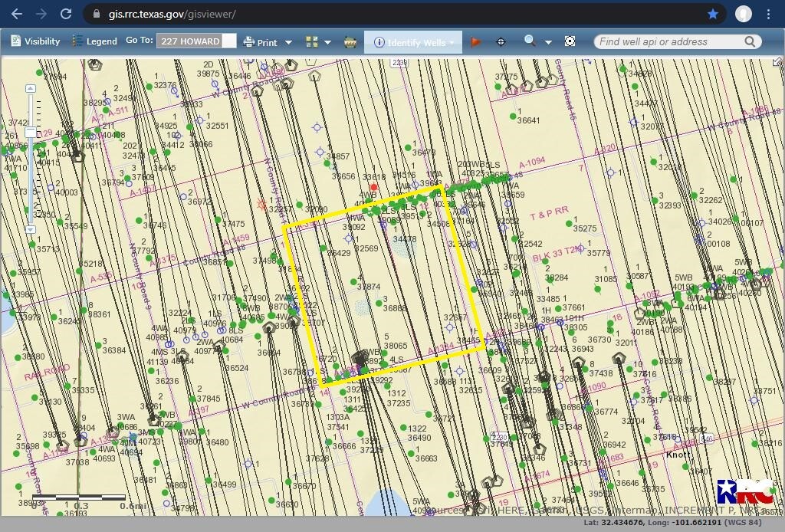
Task: Click the red flag icon in toolbar
Action: pyautogui.click(x=476, y=42)
